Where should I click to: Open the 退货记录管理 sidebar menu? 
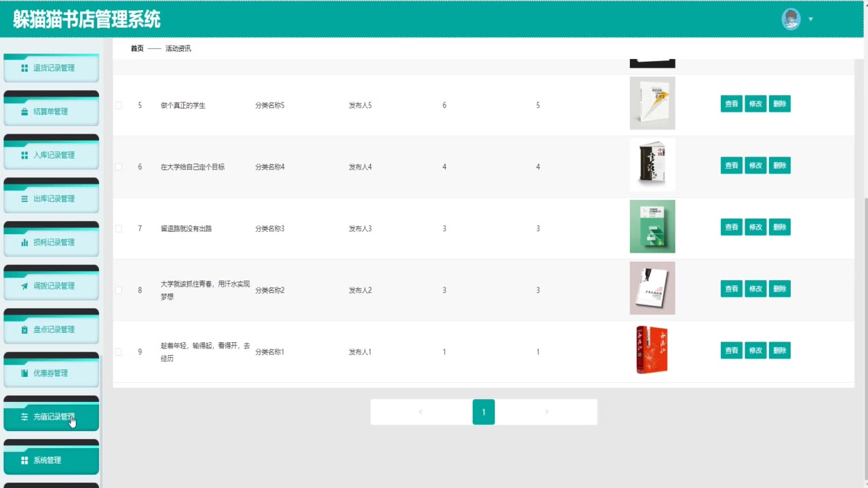(x=52, y=68)
